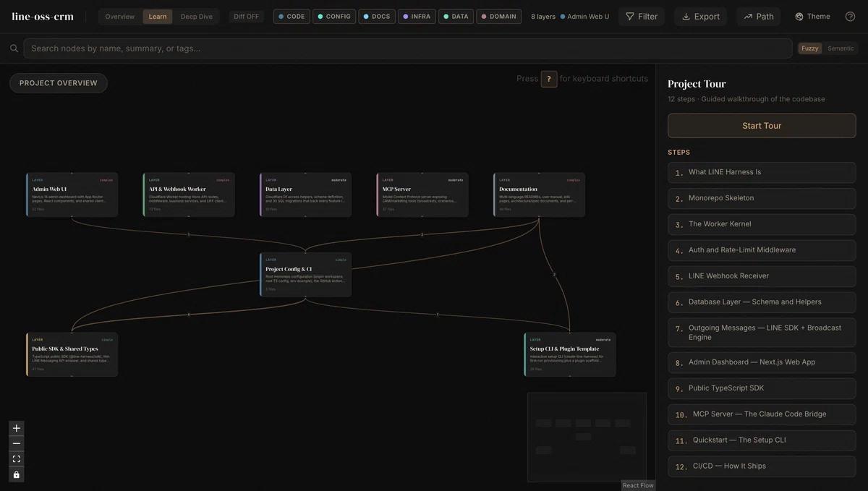
Task: Click the 8 layers count text
Action: [543, 17]
